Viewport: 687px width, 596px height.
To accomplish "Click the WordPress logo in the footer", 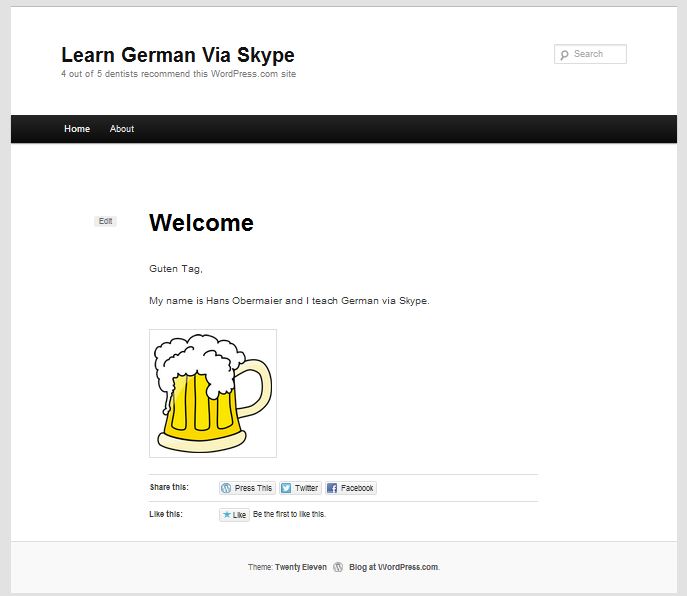I will click(338, 567).
